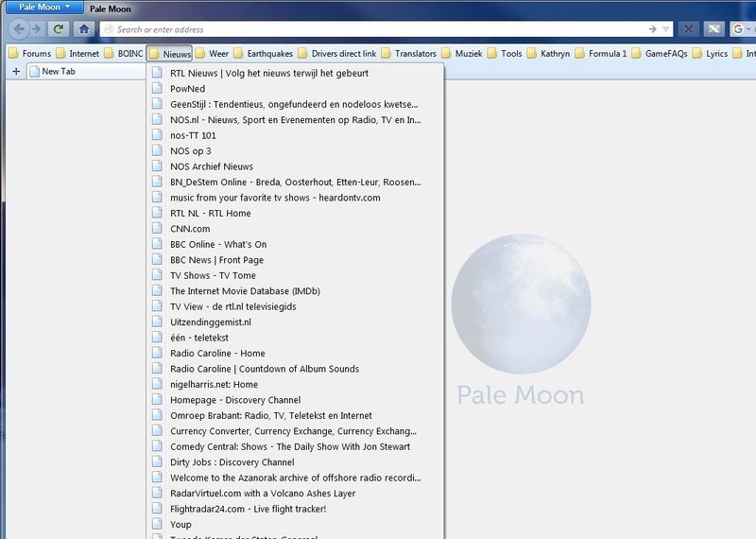
Task: Open the Muziek bookmarks folder
Action: pos(462,53)
